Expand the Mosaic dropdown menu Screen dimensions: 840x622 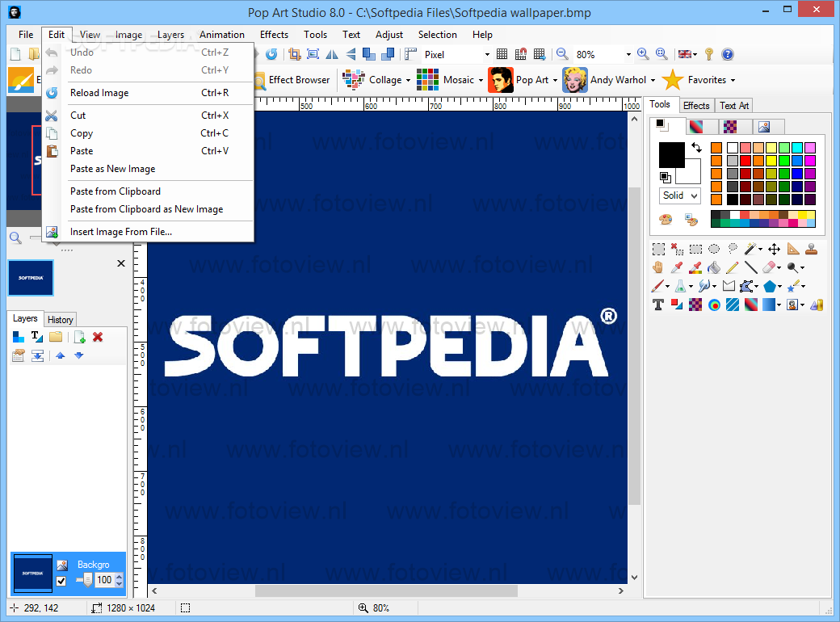[x=481, y=80]
